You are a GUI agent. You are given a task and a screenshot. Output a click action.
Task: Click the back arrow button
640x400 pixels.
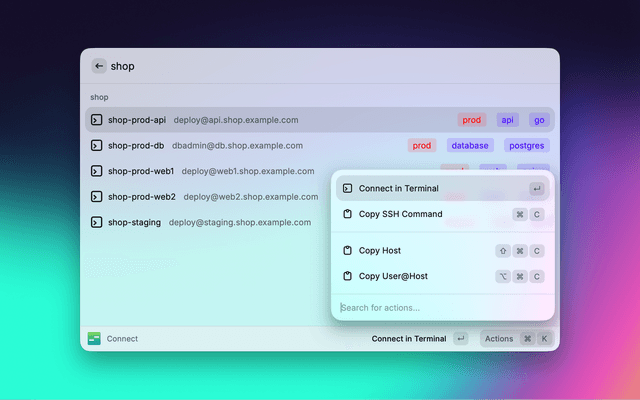pyautogui.click(x=98, y=66)
